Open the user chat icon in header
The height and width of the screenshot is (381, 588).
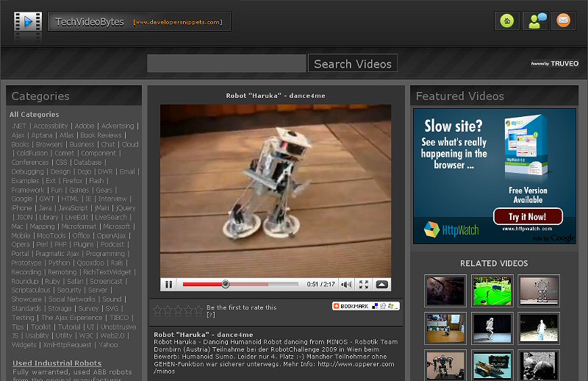535,21
